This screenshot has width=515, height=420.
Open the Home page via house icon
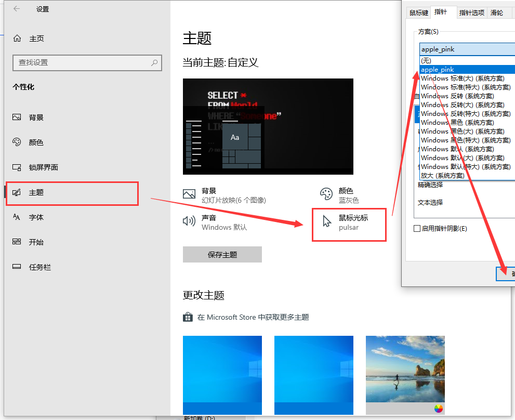17,38
